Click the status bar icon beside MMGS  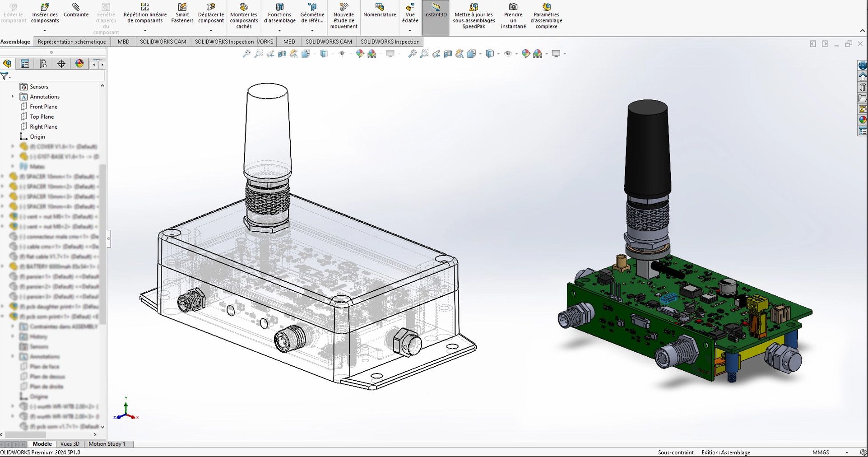863,452
